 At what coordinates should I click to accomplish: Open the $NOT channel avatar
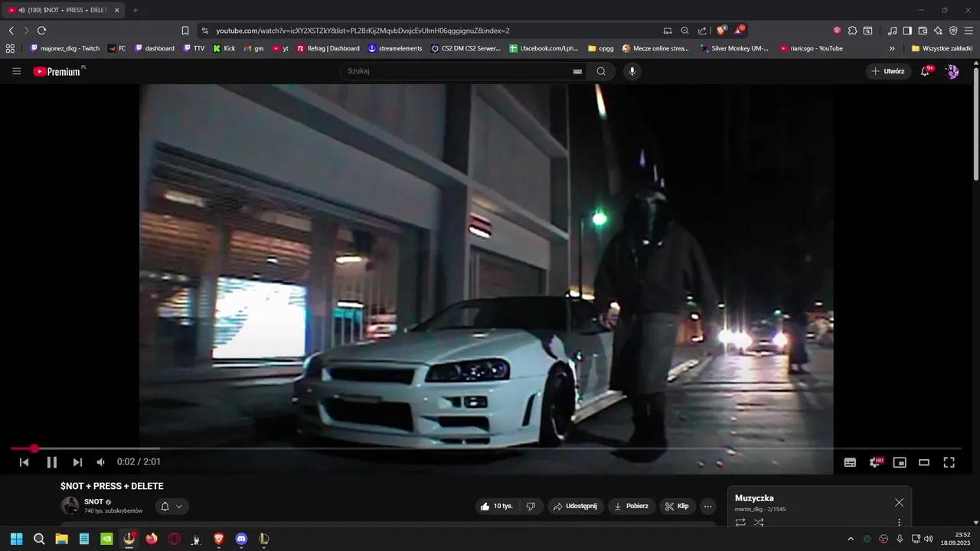click(70, 506)
